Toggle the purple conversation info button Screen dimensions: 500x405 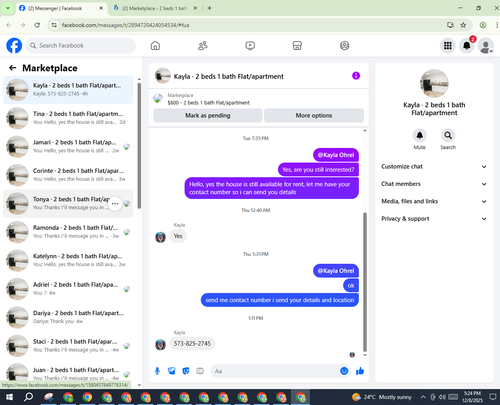[356, 76]
